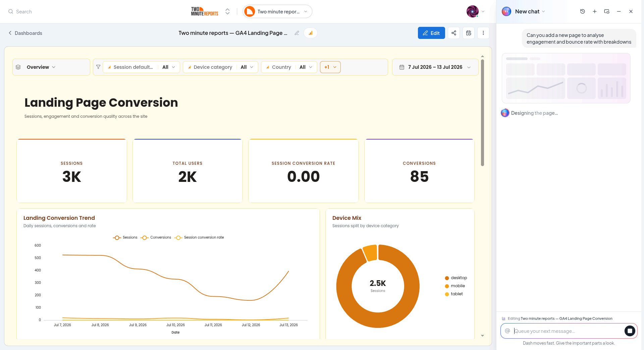Expand the +1 additional filters button
Viewport: 644px width, 350px height.
coord(330,67)
